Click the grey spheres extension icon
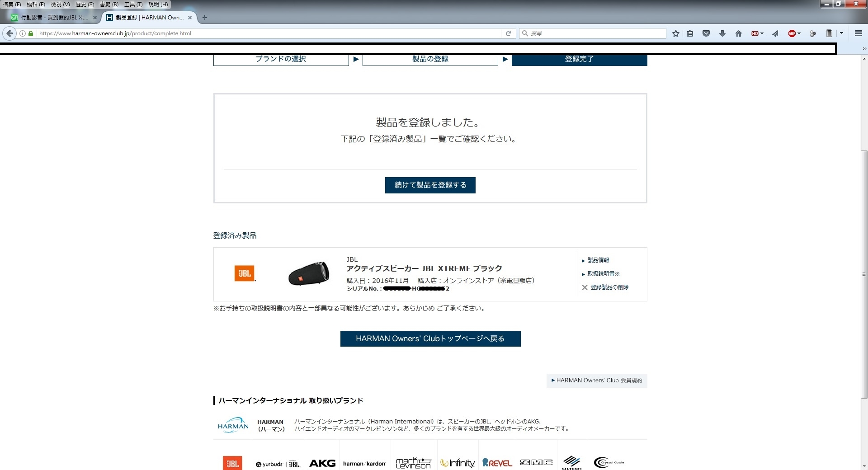 [813, 33]
